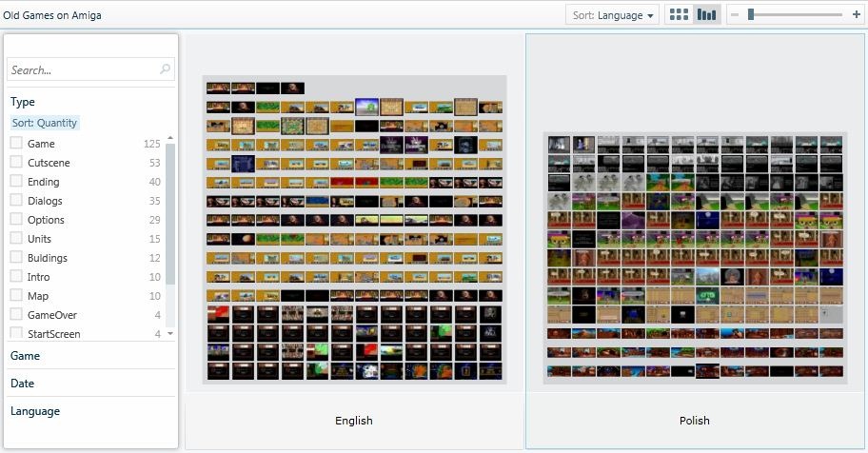The height and width of the screenshot is (453, 868).
Task: Check the Units type filter
Action: coord(16,238)
